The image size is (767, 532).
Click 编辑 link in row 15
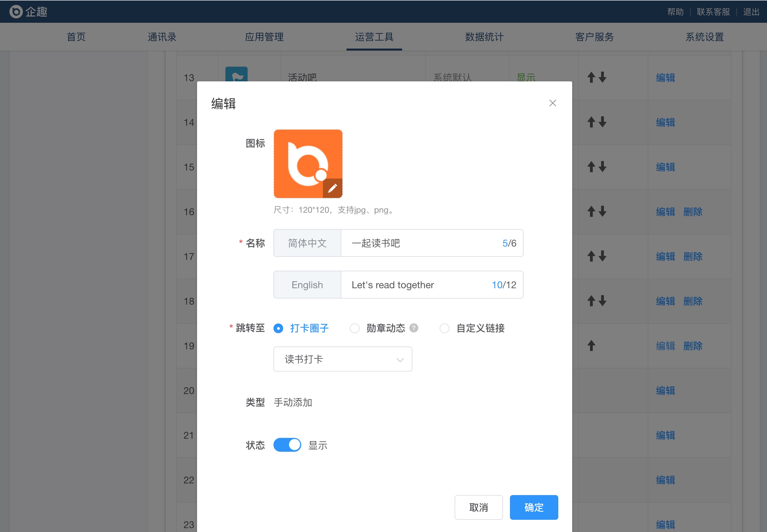(x=665, y=167)
